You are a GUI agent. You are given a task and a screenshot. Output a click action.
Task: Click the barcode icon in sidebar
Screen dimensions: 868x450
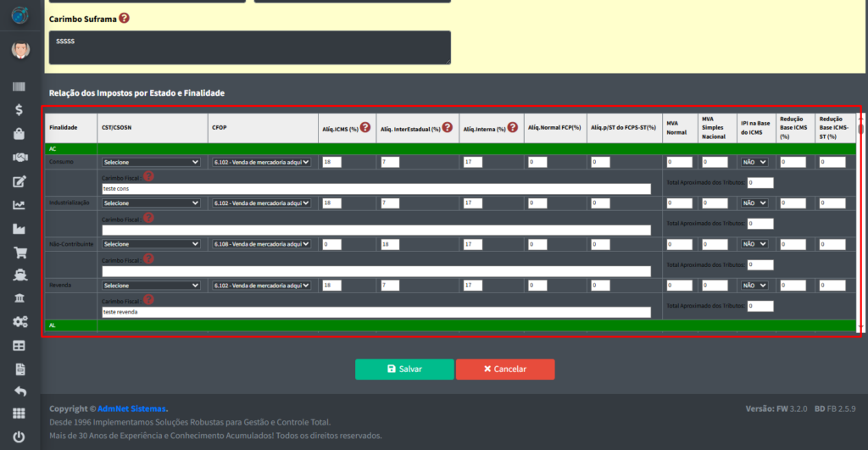tap(19, 87)
